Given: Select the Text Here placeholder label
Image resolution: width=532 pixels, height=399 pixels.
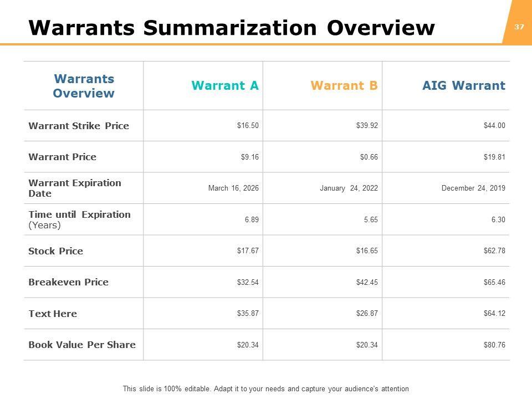Looking at the screenshot, I should point(53,314).
